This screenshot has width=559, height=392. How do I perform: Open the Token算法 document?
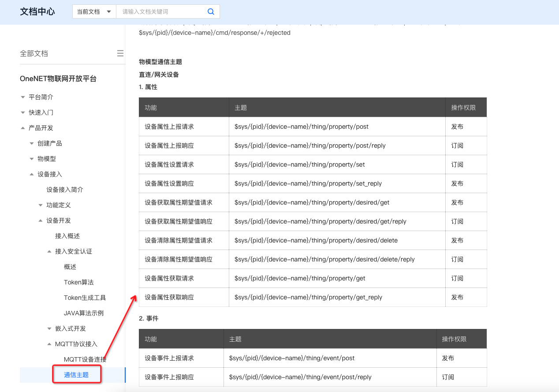(79, 282)
